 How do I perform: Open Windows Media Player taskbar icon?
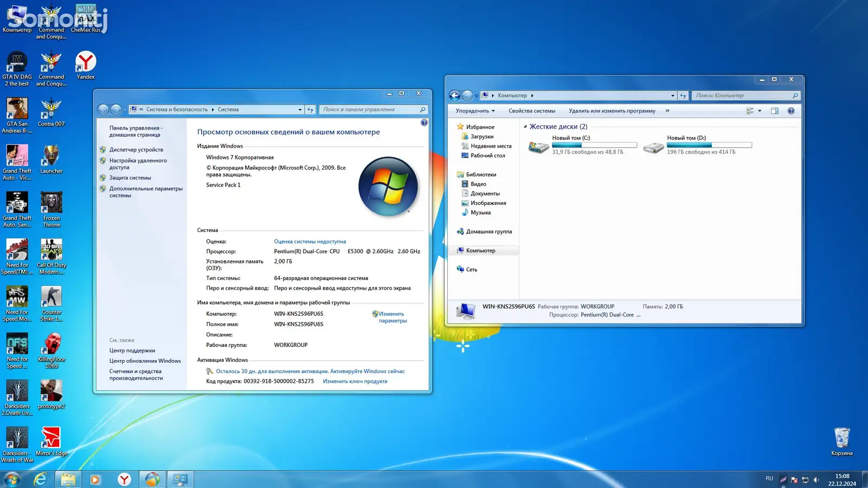[x=95, y=479]
